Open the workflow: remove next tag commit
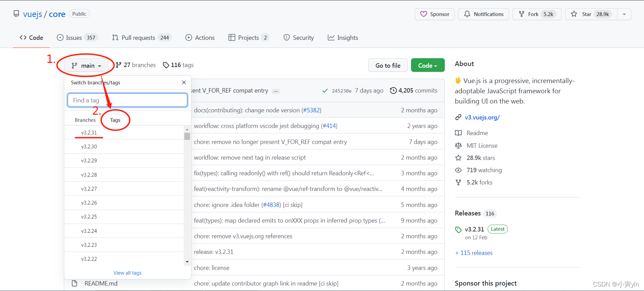Screen dimensions: 644x291 tap(250, 158)
